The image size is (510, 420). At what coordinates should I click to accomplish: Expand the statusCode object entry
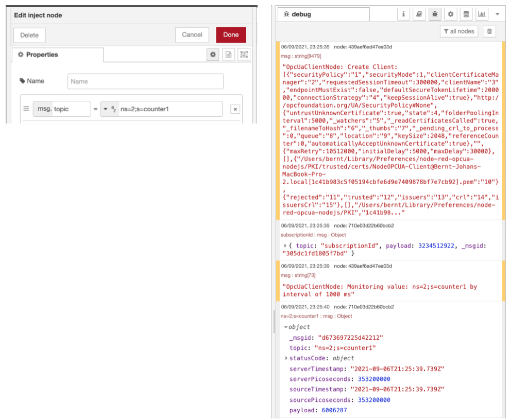pos(286,358)
